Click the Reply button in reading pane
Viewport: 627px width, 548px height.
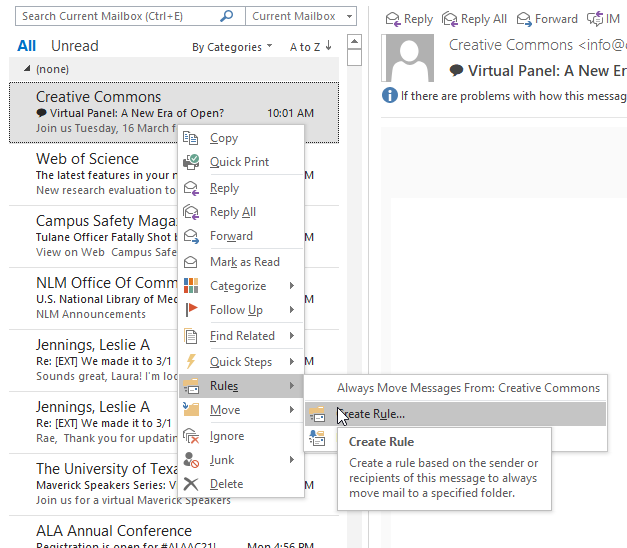(409, 19)
